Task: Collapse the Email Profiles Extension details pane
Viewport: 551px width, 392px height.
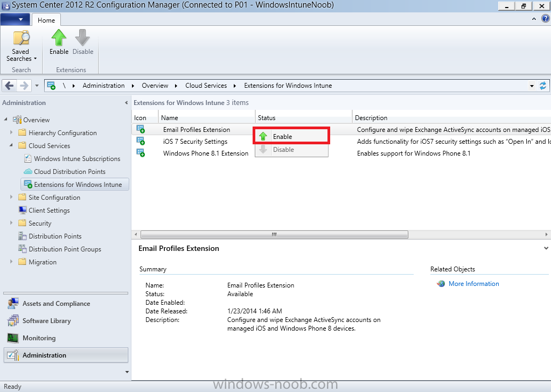Action: point(546,248)
